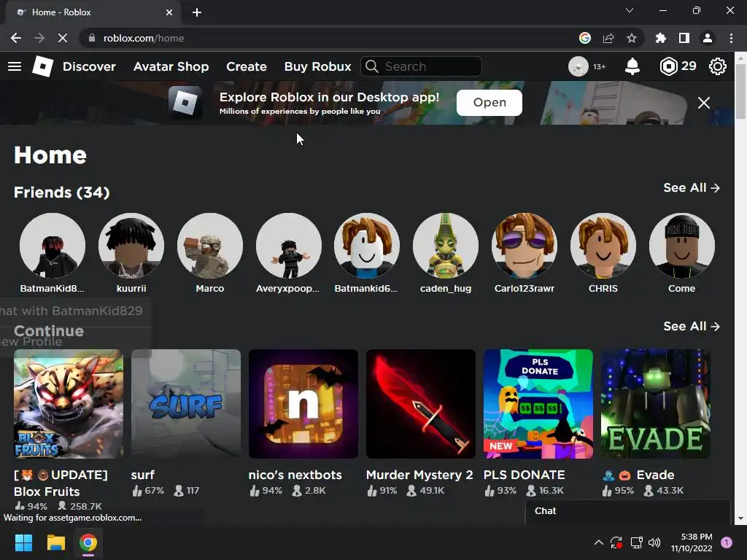The height and width of the screenshot is (560, 747).
Task: Open the Avatar Shop menu item
Action: pyautogui.click(x=171, y=66)
